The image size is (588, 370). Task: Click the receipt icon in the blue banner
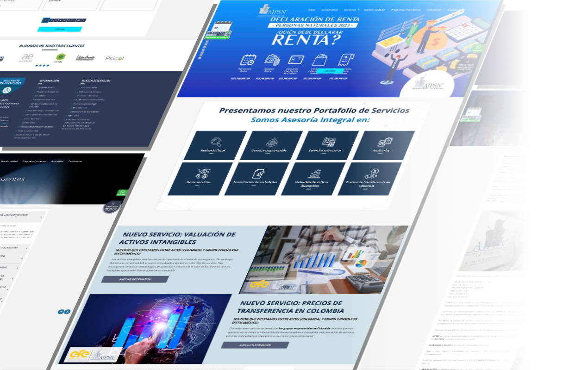(x=346, y=59)
